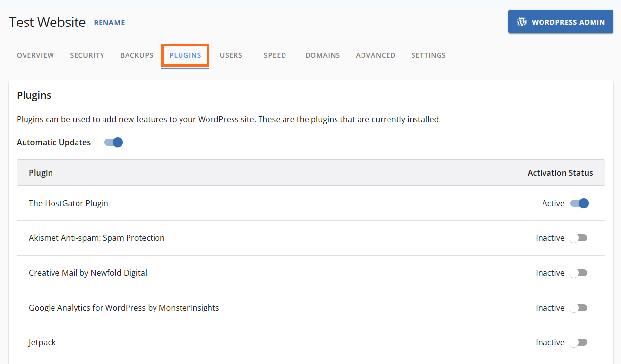Enable the Creative Mail plugin toggle
This screenshot has height=364, width=621.
point(578,273)
